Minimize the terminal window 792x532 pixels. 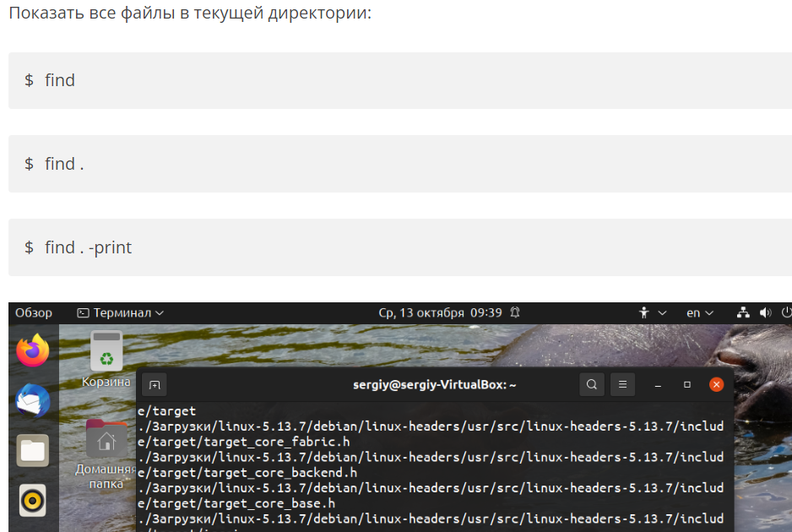pyautogui.click(x=658, y=385)
